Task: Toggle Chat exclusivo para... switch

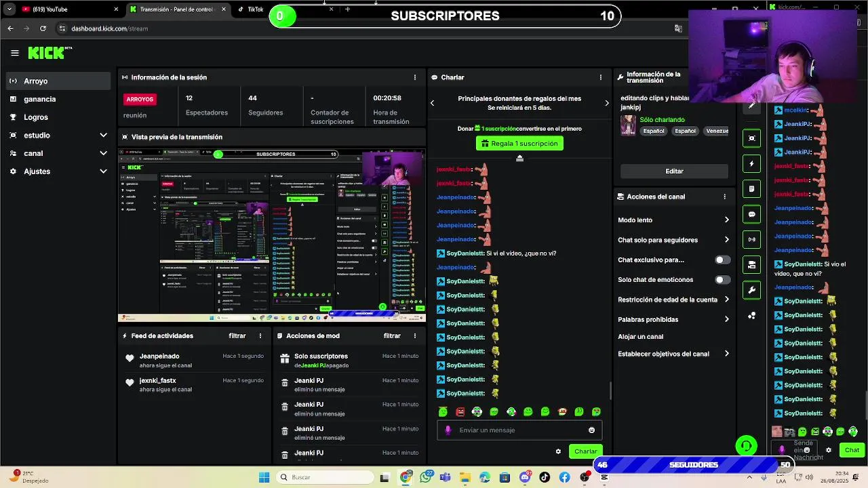Action: 722,260
